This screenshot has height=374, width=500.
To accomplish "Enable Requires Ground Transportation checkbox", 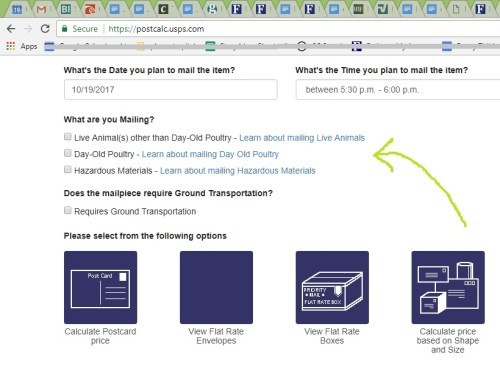I will (x=68, y=210).
